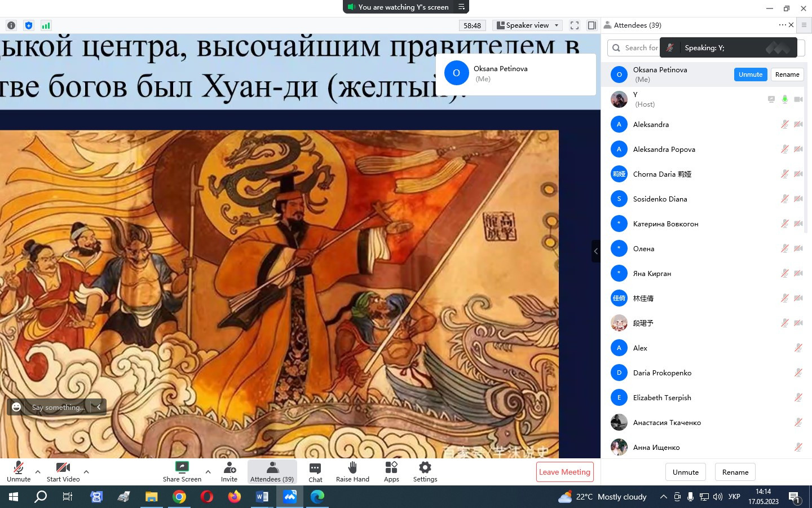The width and height of the screenshot is (812, 508).
Task: Enter full screen mode
Action: coord(575,25)
